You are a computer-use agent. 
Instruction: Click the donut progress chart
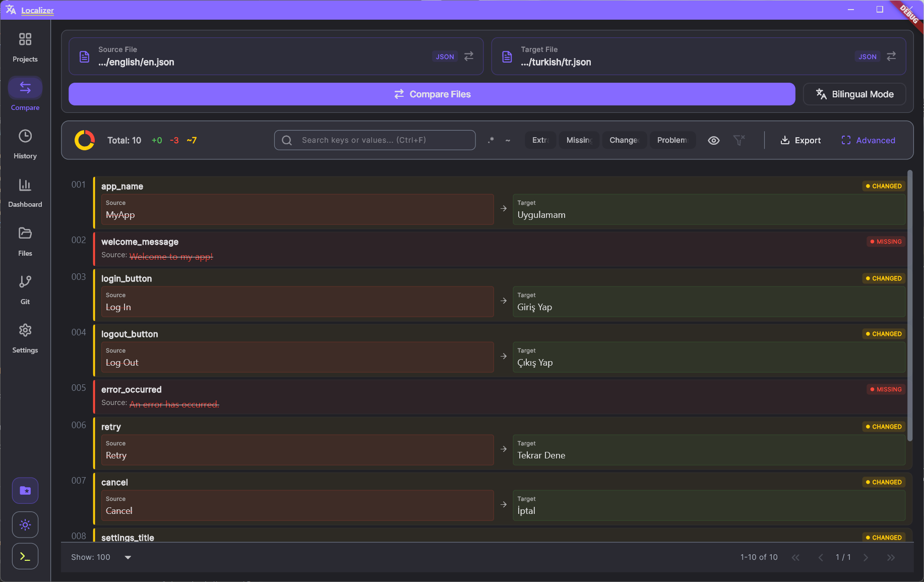85,140
